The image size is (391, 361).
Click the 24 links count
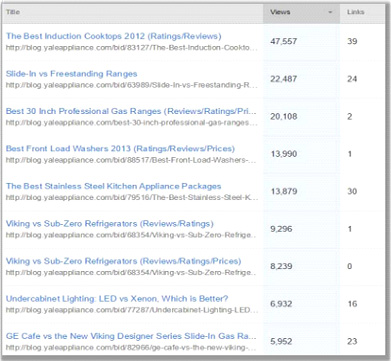pos(352,79)
